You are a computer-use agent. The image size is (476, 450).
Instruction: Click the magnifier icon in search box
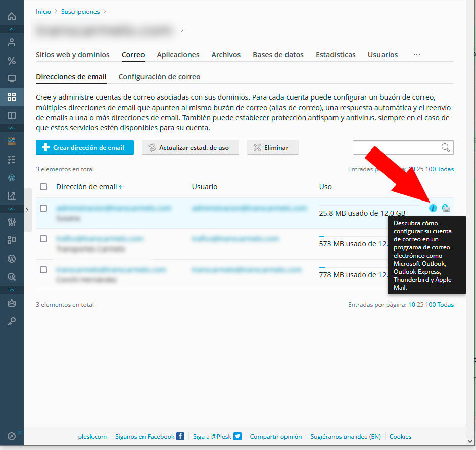445,147
